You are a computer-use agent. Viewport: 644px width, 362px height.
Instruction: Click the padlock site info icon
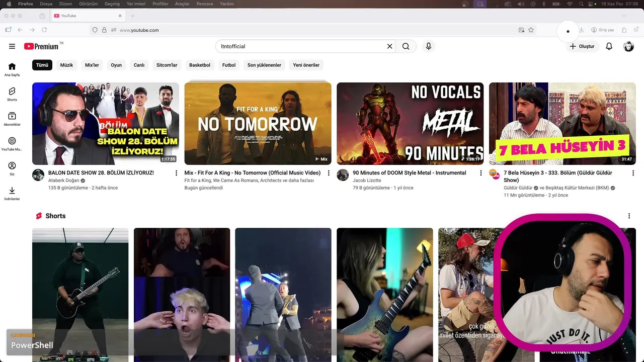[104, 30]
